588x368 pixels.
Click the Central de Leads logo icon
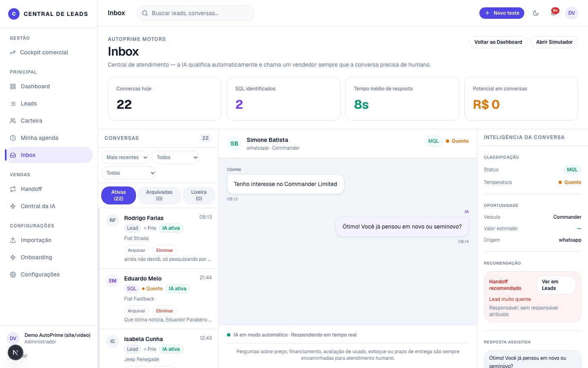pos(14,14)
